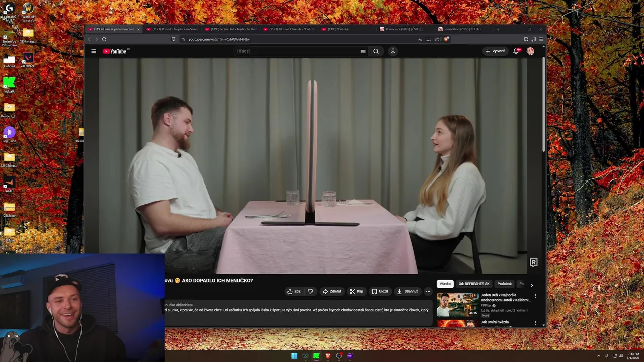Click the video overlay icon bottom-right

click(x=534, y=262)
